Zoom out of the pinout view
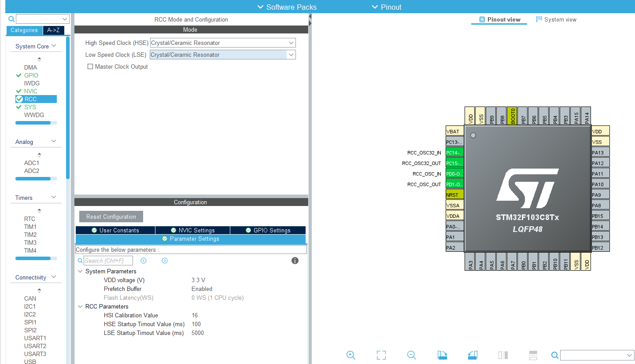The image size is (635, 364). pyautogui.click(x=412, y=355)
